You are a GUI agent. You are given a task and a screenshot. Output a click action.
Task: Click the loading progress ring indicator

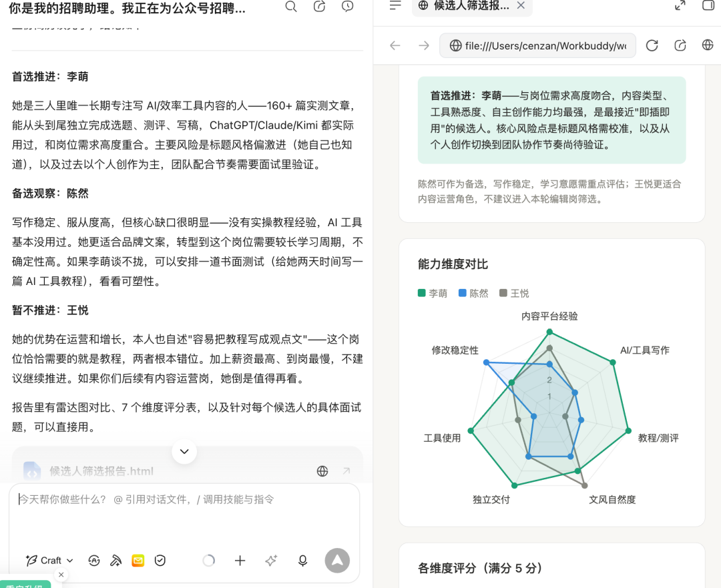[209, 561]
